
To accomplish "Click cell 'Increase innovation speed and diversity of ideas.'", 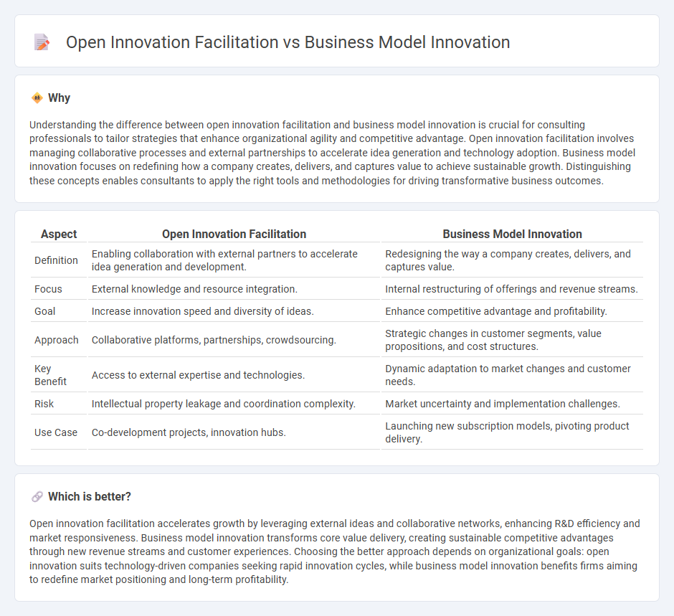I will point(234,312).
